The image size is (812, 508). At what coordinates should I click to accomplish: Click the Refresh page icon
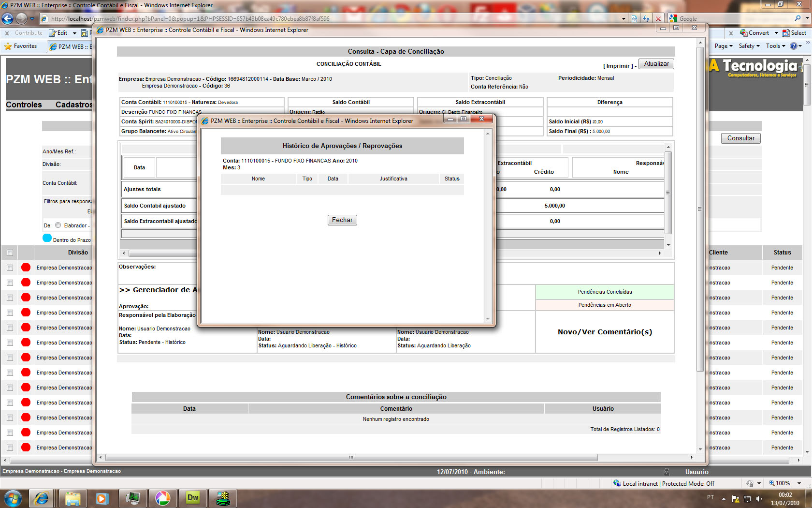point(646,18)
